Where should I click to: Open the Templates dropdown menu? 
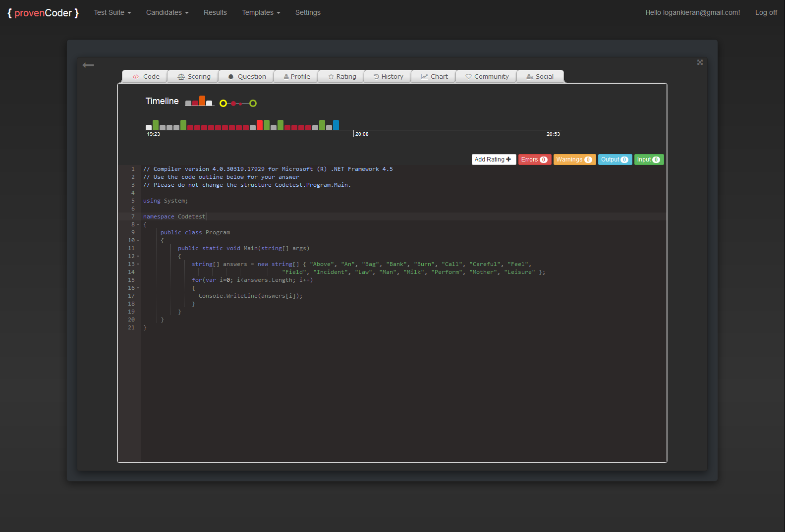[261, 12]
